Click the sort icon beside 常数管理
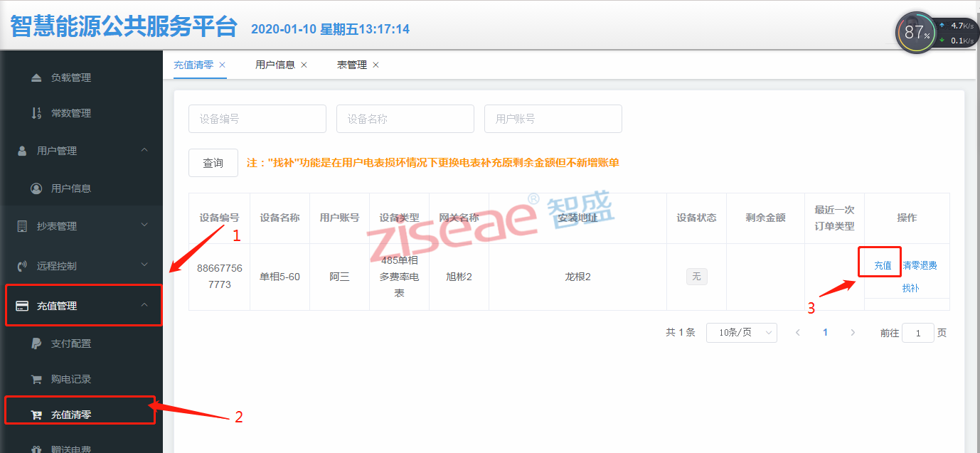Viewport: 980px width, 453px height. pos(36,113)
